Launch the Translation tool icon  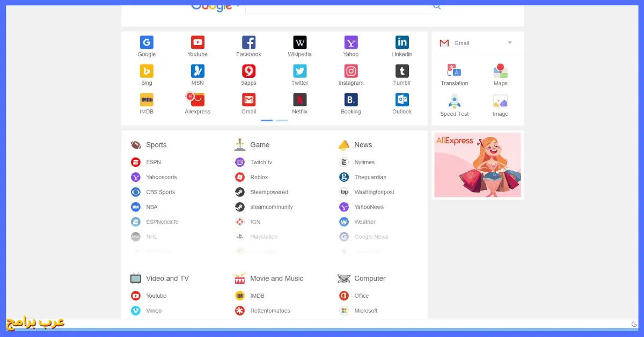[x=454, y=71]
